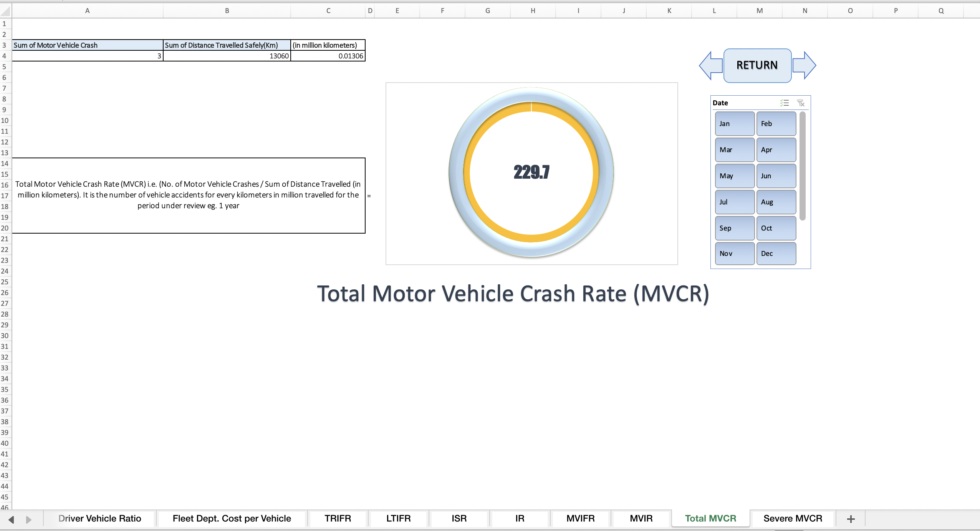Click the 229.7 value in the chart
Screen dimensions: 980x531
tap(531, 172)
